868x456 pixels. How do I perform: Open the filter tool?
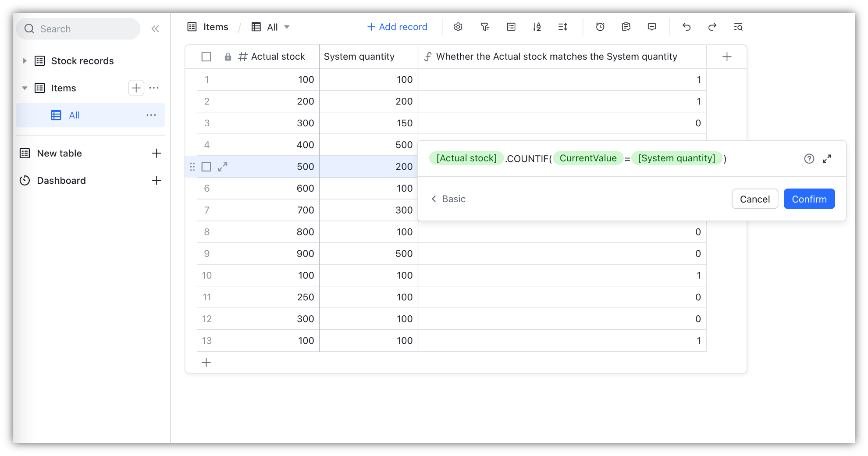click(x=485, y=27)
